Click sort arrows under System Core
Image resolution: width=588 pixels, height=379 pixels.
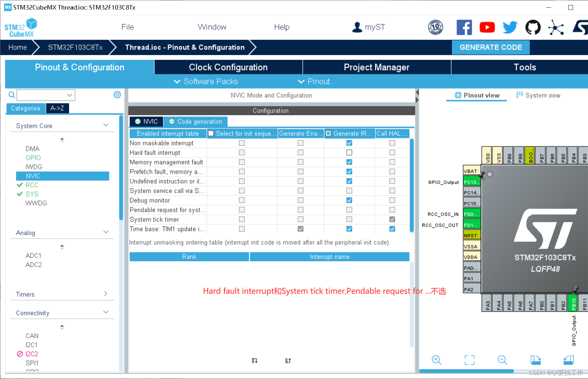(x=62, y=140)
